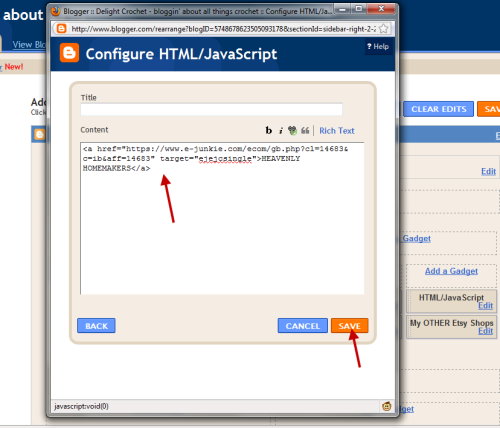Click the Firefox icon in title bar
This screenshot has height=428, width=500.
(56, 11)
